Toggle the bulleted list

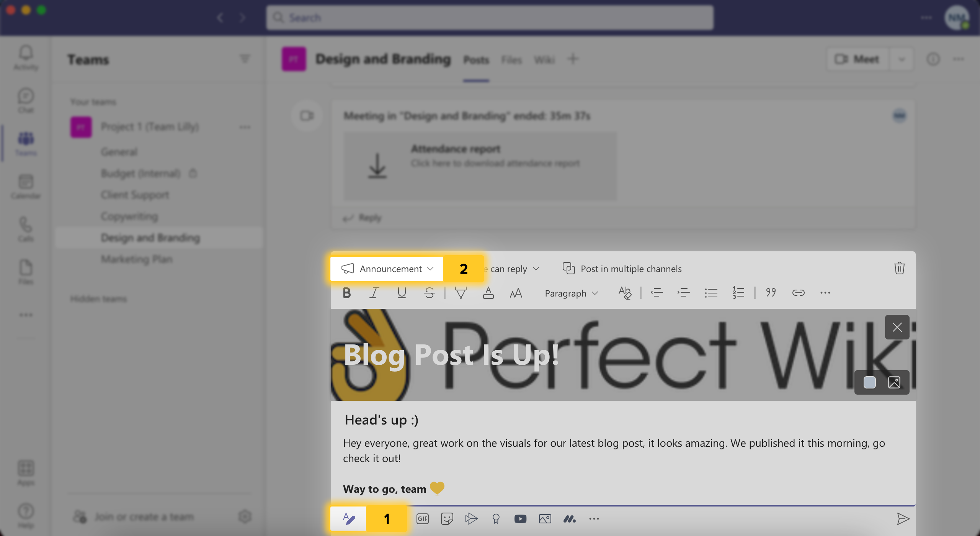coord(711,293)
